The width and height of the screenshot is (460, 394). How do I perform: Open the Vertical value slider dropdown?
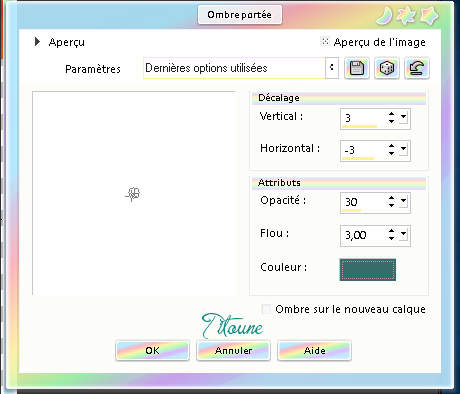[x=403, y=117]
